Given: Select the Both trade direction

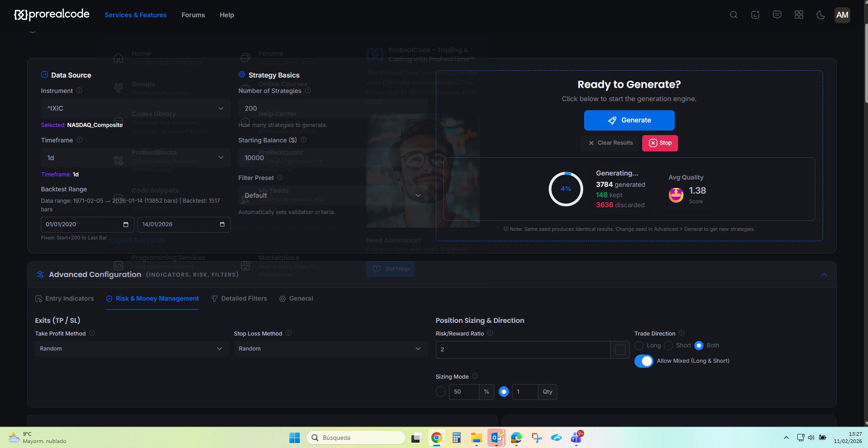Looking at the screenshot, I should (699, 346).
